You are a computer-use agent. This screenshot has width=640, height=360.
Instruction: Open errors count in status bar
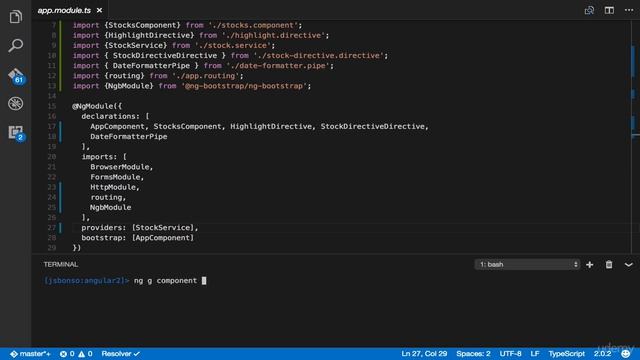point(67,354)
